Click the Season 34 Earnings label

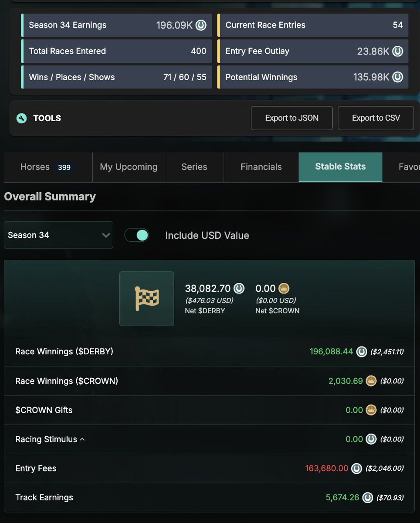tap(68, 25)
